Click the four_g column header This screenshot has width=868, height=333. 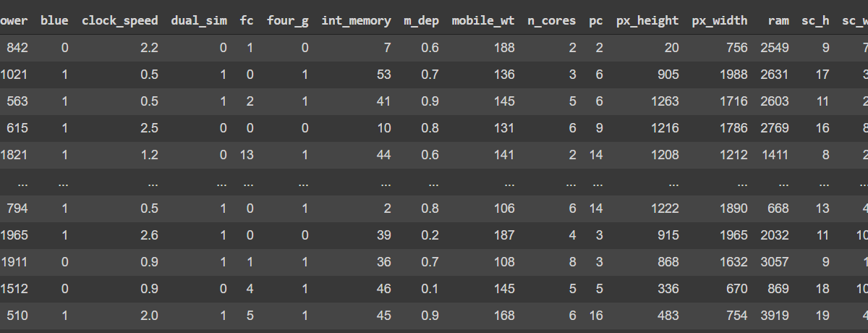[x=288, y=20]
